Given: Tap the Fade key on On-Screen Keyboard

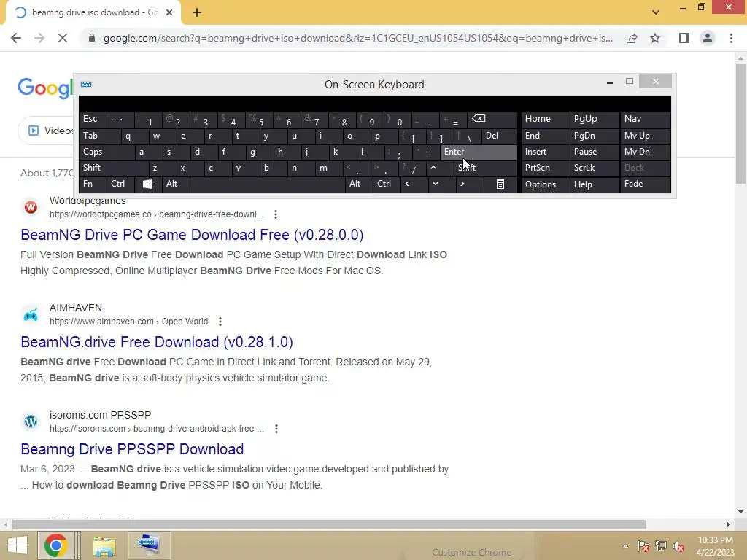Looking at the screenshot, I should (x=645, y=184).
